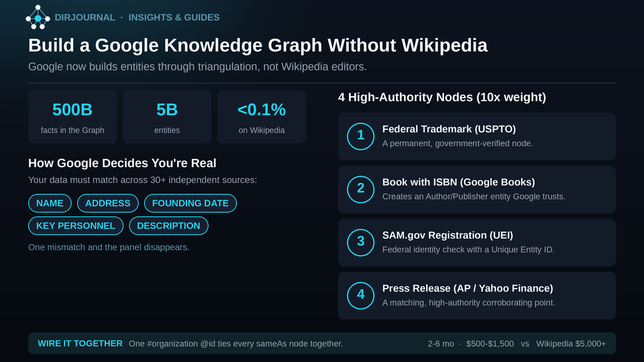Click the '2-6 mo' footer value

pos(441,343)
